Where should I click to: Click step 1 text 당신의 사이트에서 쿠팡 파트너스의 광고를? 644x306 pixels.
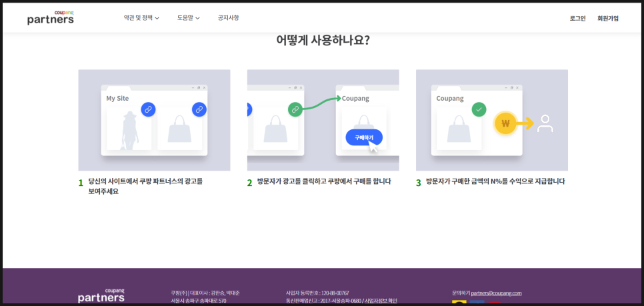[x=145, y=181]
